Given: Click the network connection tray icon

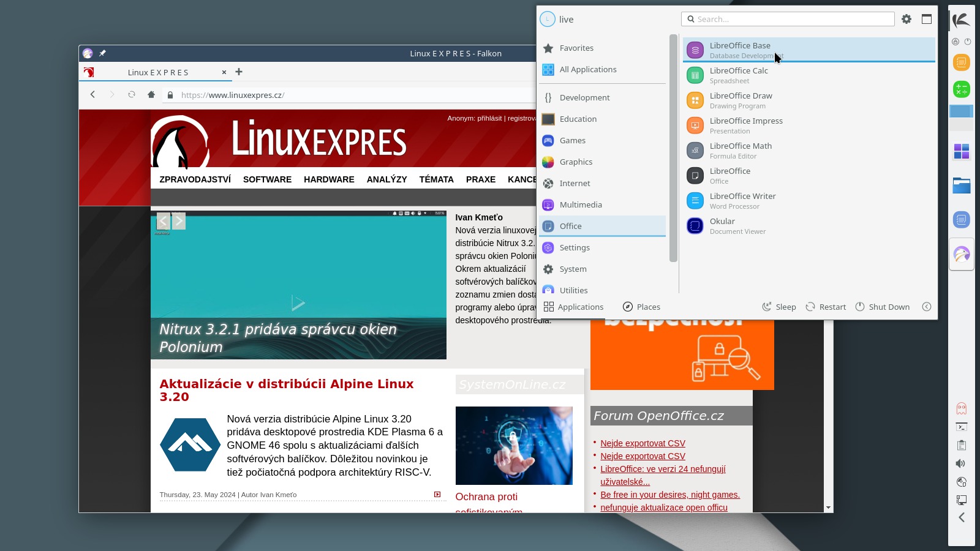Looking at the screenshot, I should [x=962, y=500].
